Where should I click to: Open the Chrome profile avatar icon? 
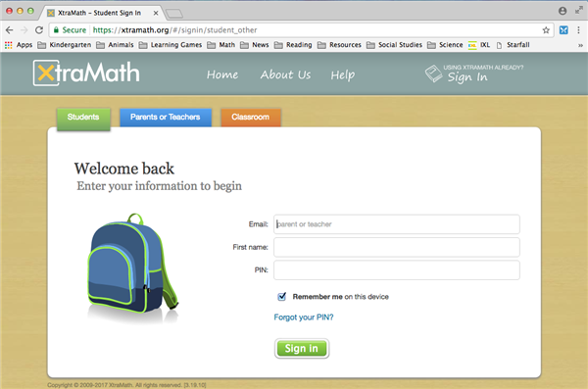pos(563,11)
